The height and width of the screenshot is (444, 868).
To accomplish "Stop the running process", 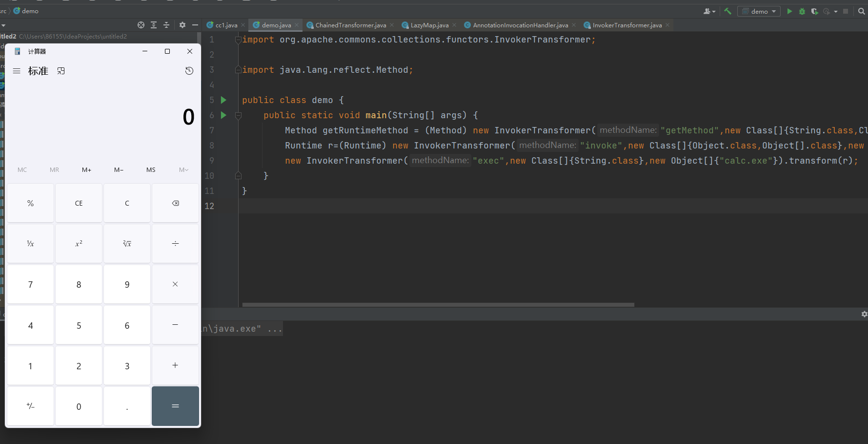I will [x=846, y=11].
